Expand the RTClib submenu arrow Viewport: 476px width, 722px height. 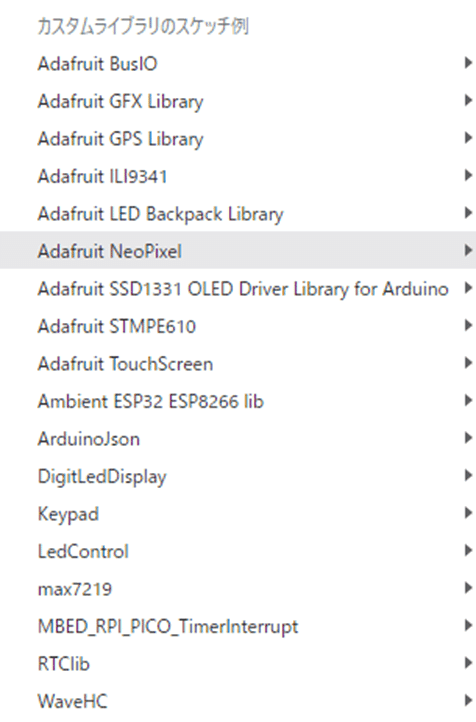tap(468, 663)
